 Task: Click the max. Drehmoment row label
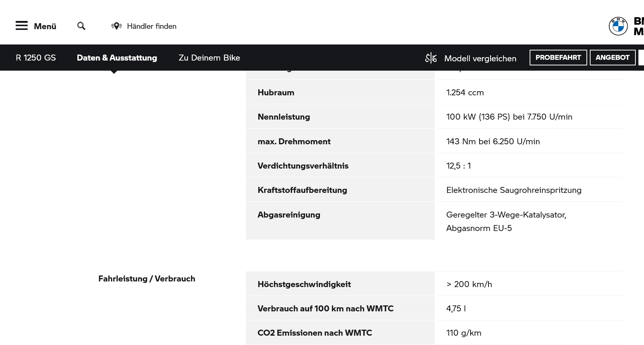tap(294, 141)
